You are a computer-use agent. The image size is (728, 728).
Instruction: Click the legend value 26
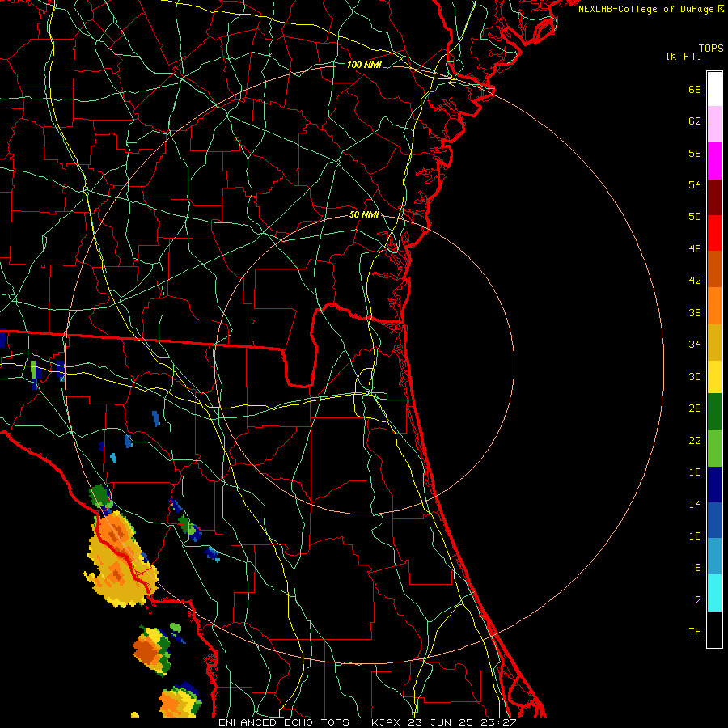(x=695, y=408)
